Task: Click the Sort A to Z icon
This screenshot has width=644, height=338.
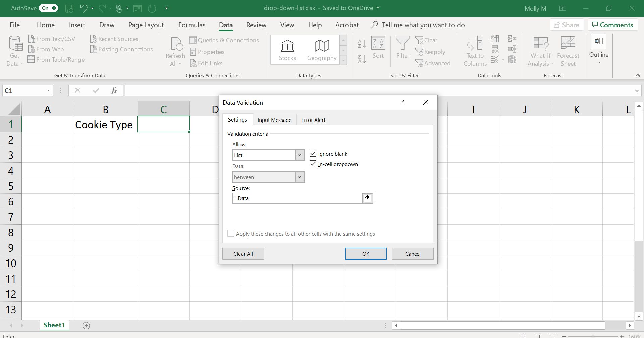Action: (362, 43)
